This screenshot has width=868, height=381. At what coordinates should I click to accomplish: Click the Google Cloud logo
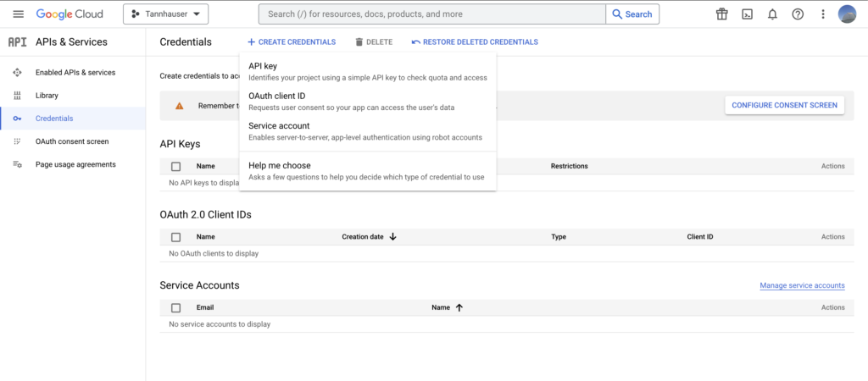coord(70,14)
